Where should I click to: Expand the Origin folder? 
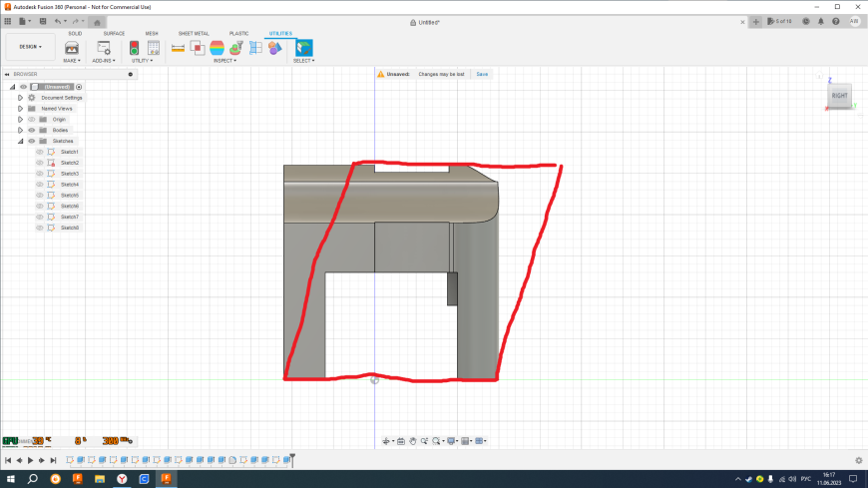tap(21, 119)
